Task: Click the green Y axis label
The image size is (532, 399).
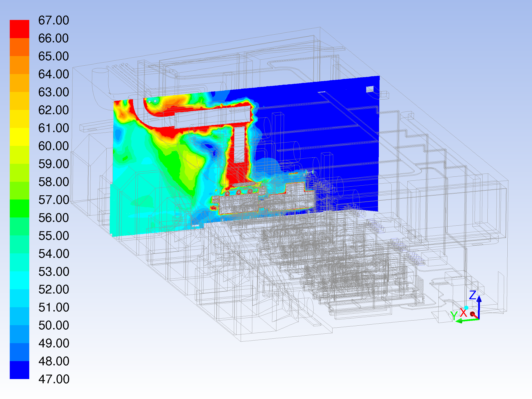Action: coord(454,316)
